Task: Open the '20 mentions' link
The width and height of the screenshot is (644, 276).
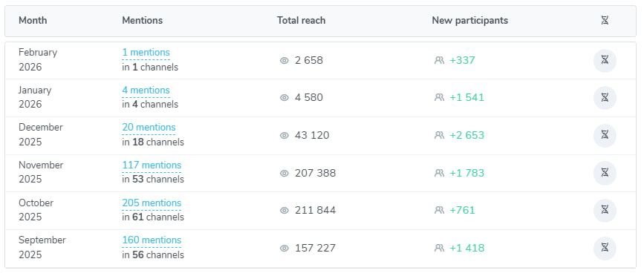Action: [149, 128]
